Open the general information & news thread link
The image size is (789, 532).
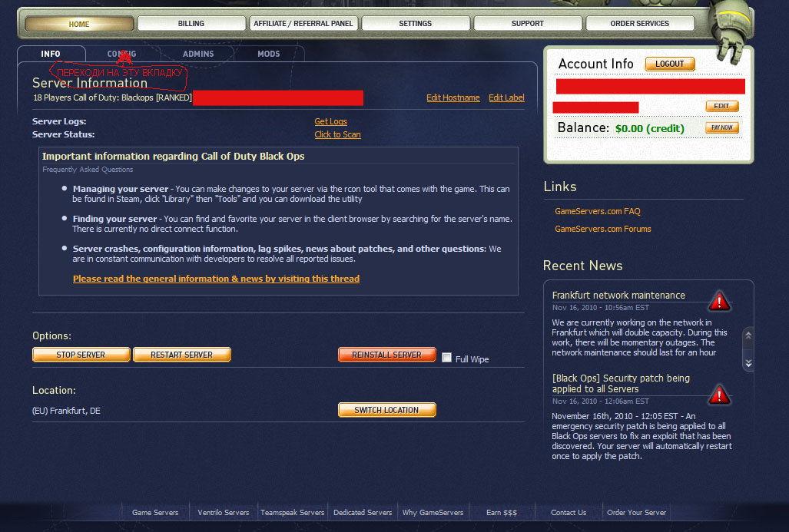(217, 279)
